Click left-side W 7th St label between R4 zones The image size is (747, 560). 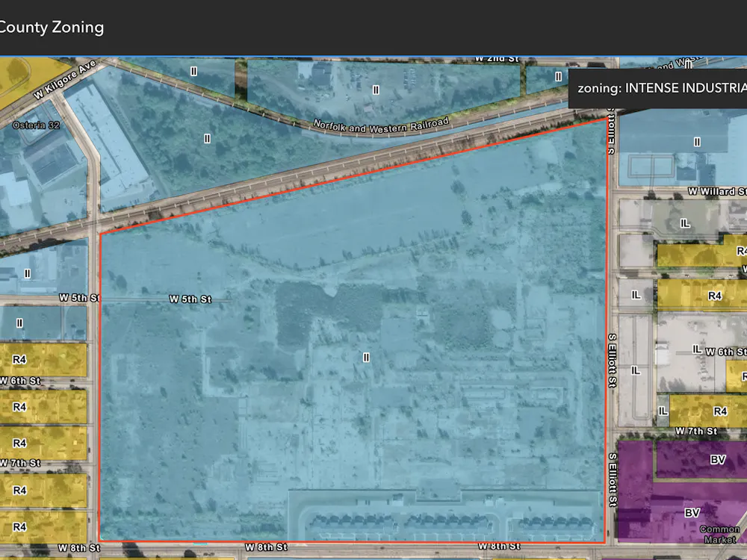[x=20, y=463]
